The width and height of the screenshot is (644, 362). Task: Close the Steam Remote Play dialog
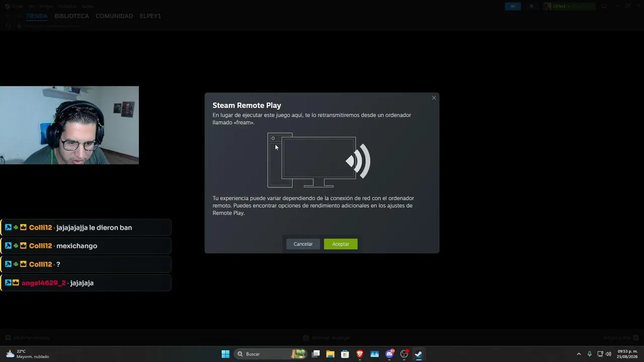click(x=434, y=98)
